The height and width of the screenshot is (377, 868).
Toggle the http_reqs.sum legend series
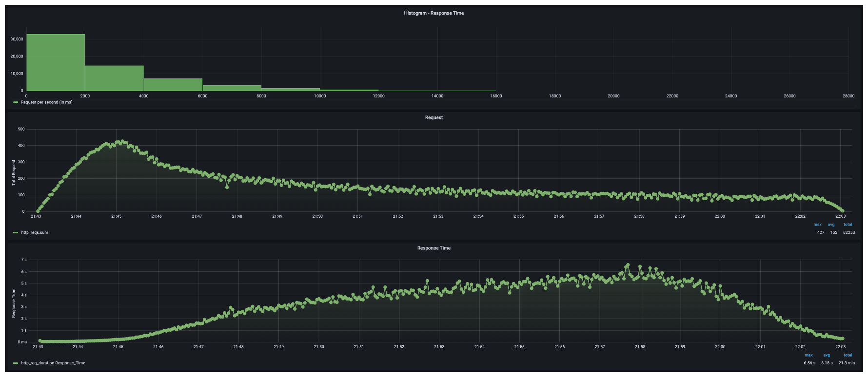(34, 232)
